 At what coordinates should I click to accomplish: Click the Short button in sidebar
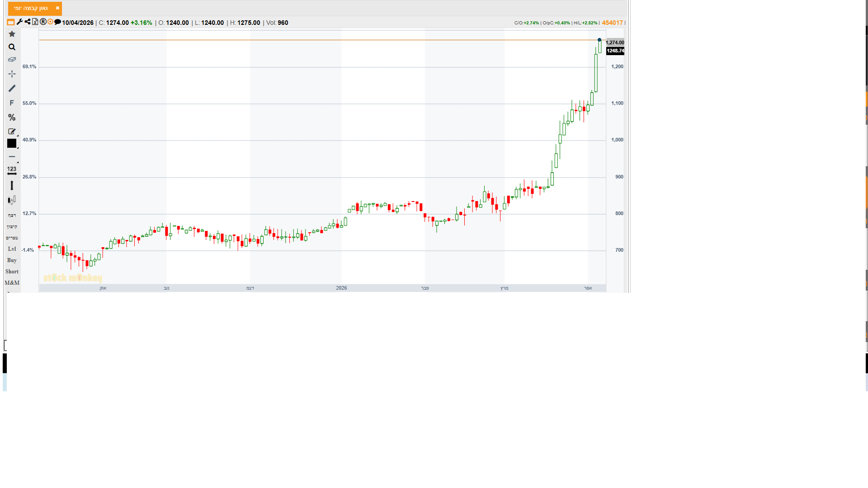[x=12, y=272]
